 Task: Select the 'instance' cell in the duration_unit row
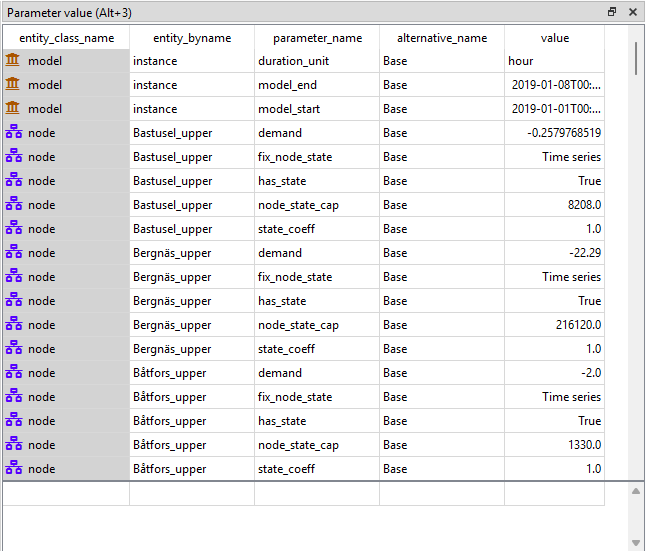coord(192,61)
